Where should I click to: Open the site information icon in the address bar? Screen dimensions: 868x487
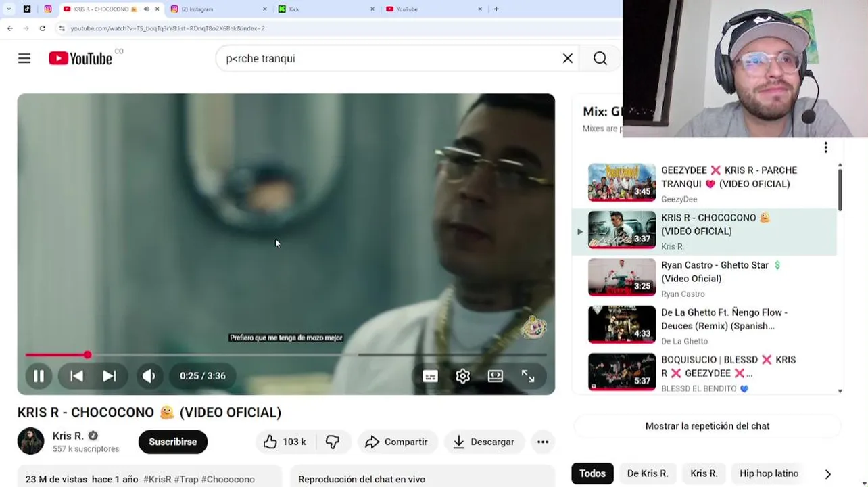coord(62,28)
